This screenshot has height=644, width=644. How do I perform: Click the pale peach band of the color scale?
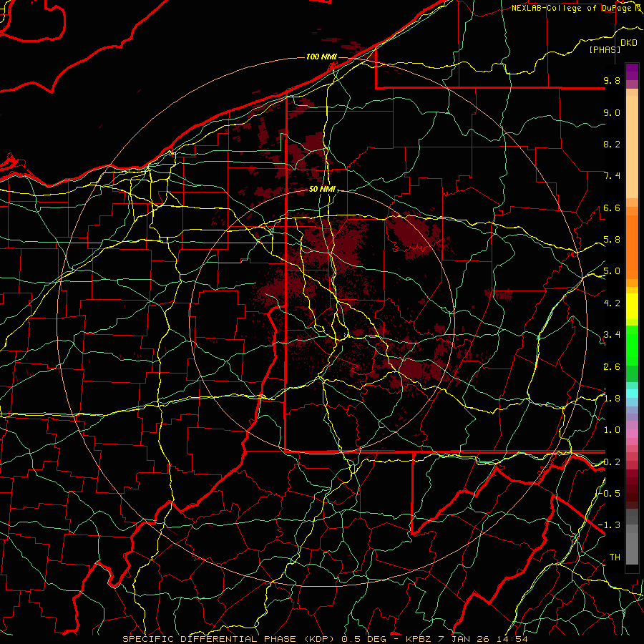pos(632,147)
